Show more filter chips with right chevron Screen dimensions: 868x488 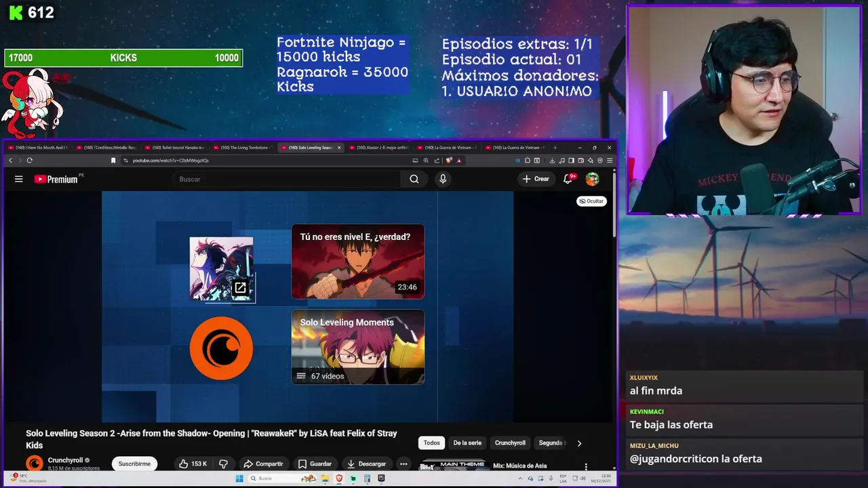[579, 443]
